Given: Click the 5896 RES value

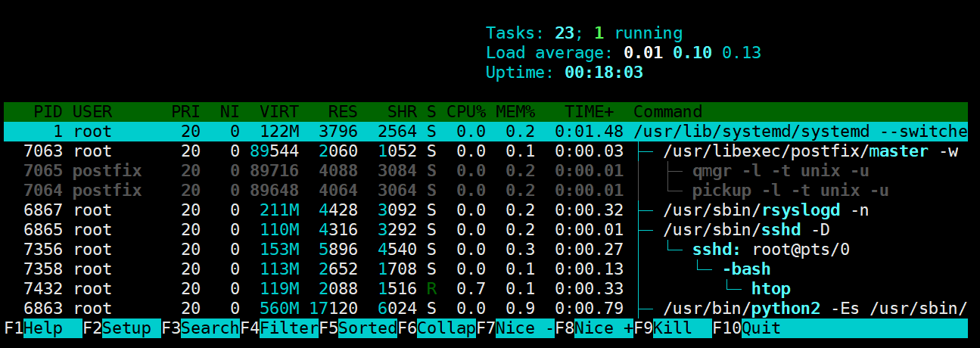Looking at the screenshot, I should coord(338,250).
